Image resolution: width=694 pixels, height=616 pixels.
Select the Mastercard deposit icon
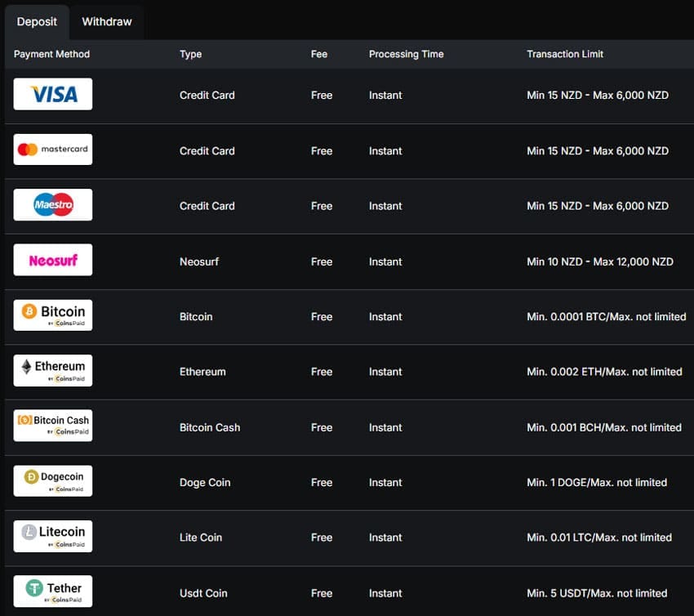click(52, 150)
